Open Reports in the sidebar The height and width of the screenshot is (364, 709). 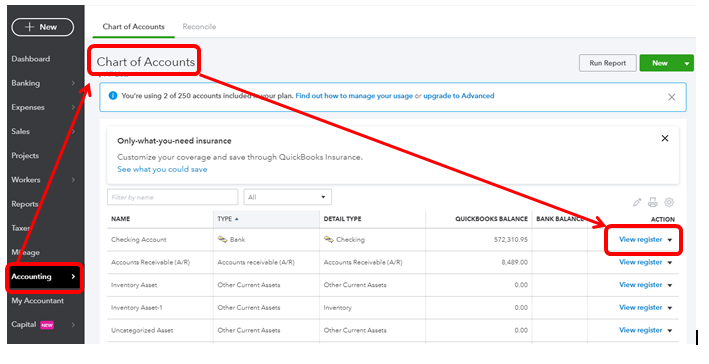pyautogui.click(x=24, y=204)
